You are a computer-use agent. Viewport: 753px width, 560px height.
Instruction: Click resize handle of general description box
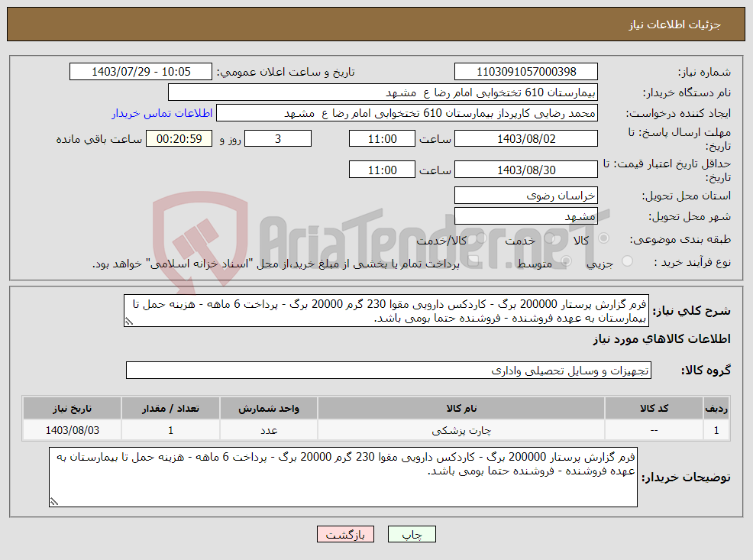coord(128,322)
